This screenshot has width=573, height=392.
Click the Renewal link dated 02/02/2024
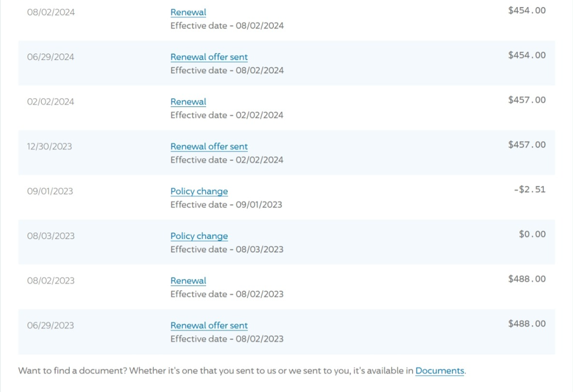[x=188, y=102]
